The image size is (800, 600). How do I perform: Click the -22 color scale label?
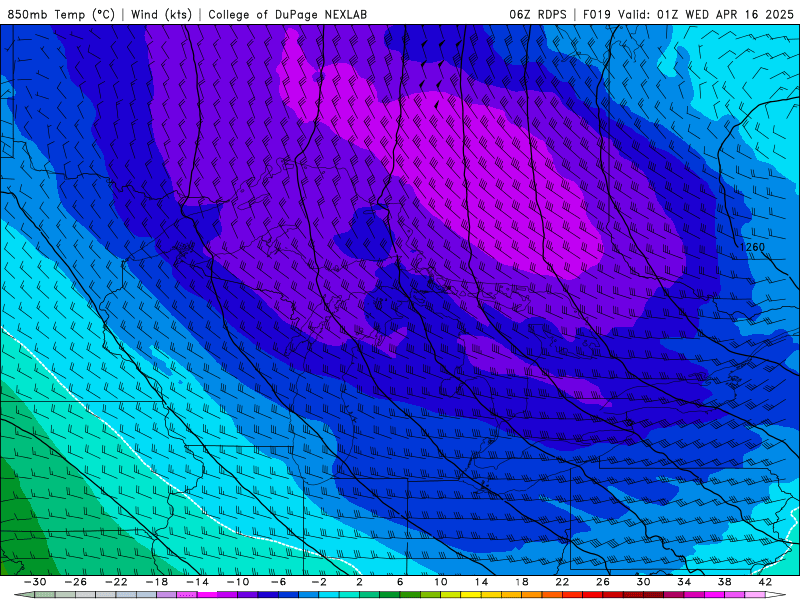tap(116, 582)
